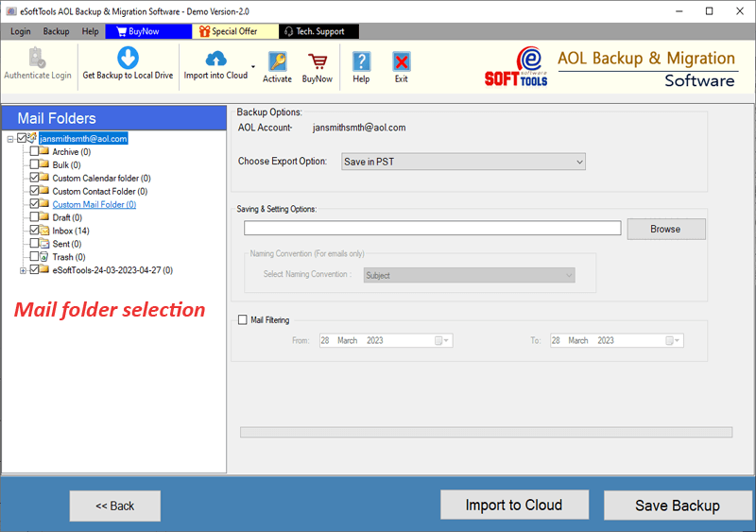The width and height of the screenshot is (756, 532).
Task: Click the Custom Calendar folder icon
Action: (x=44, y=177)
